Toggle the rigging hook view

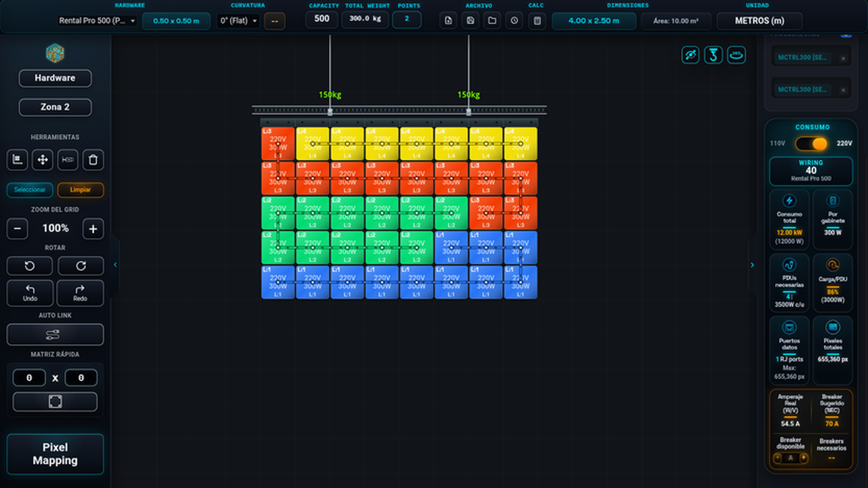click(x=713, y=55)
